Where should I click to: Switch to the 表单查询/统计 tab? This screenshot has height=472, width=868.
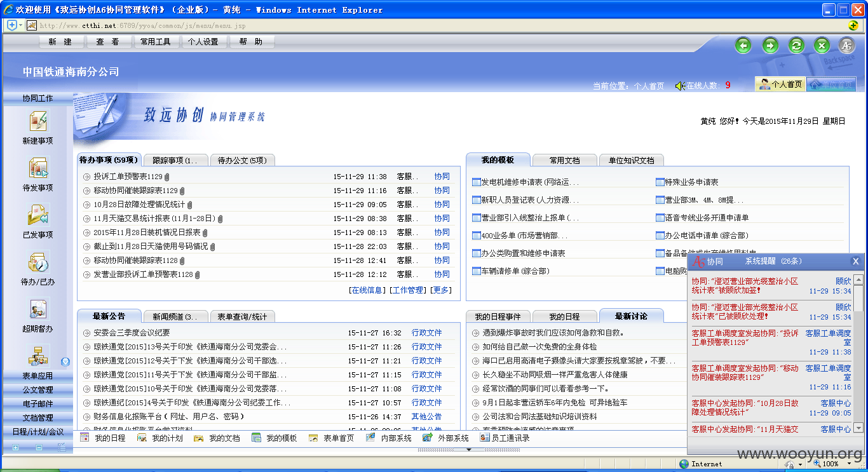[242, 316]
